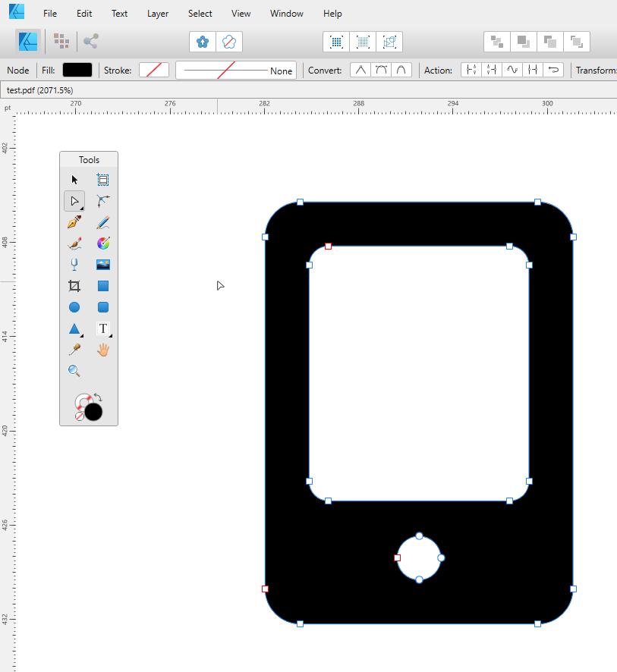
Task: Convert selected nodes to Sharp
Action: pos(360,70)
